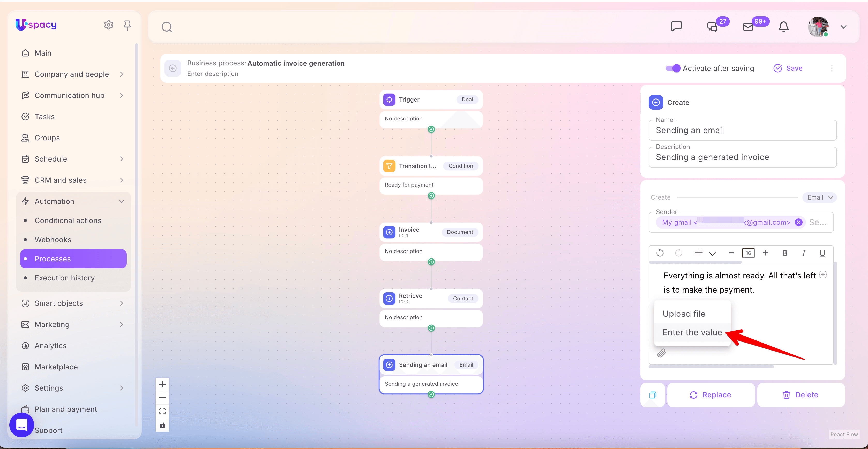Insert variable with the {+} icon
This screenshot has height=449, width=868.
point(823,275)
